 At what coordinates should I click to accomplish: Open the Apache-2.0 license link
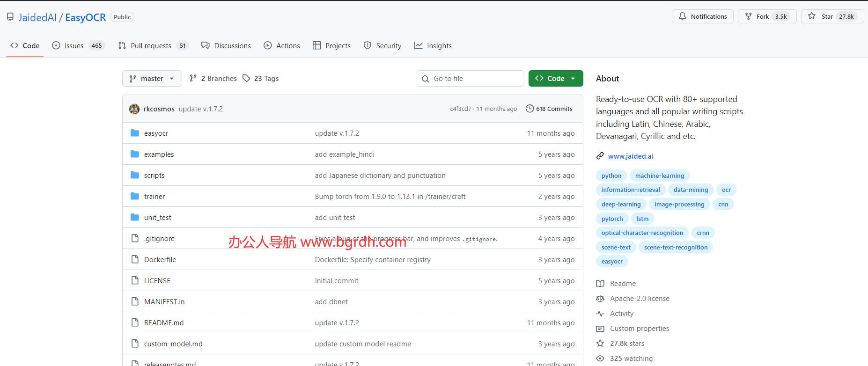[x=640, y=299]
